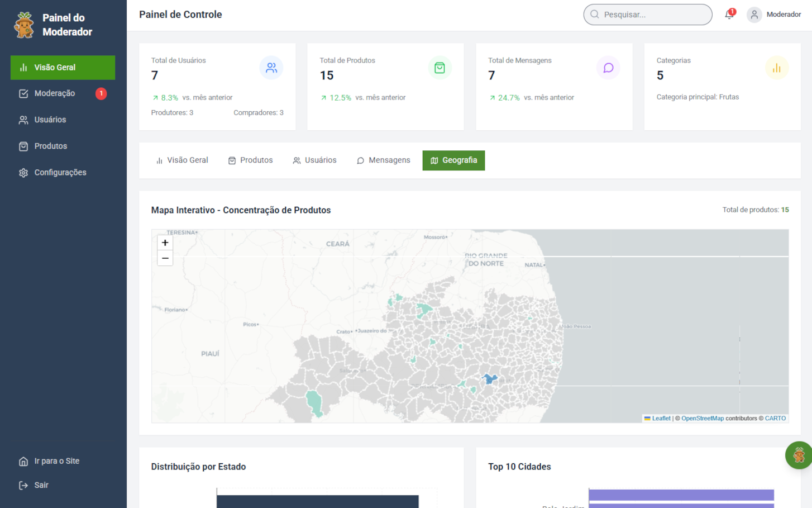
Task: Open Moderação in the sidebar
Action: click(55, 93)
